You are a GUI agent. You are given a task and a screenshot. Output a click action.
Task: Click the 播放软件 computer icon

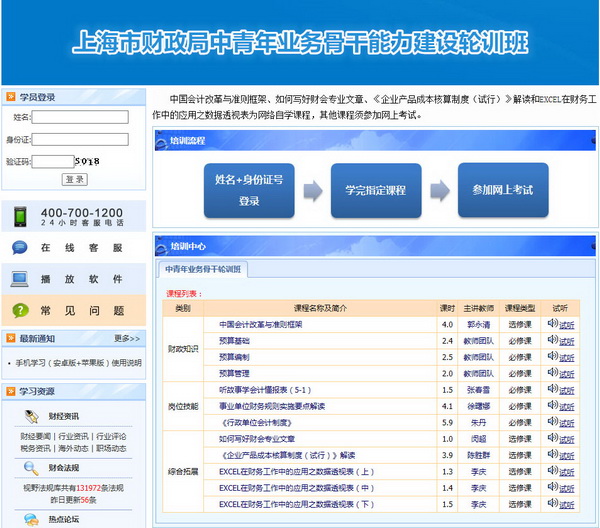click(x=20, y=278)
